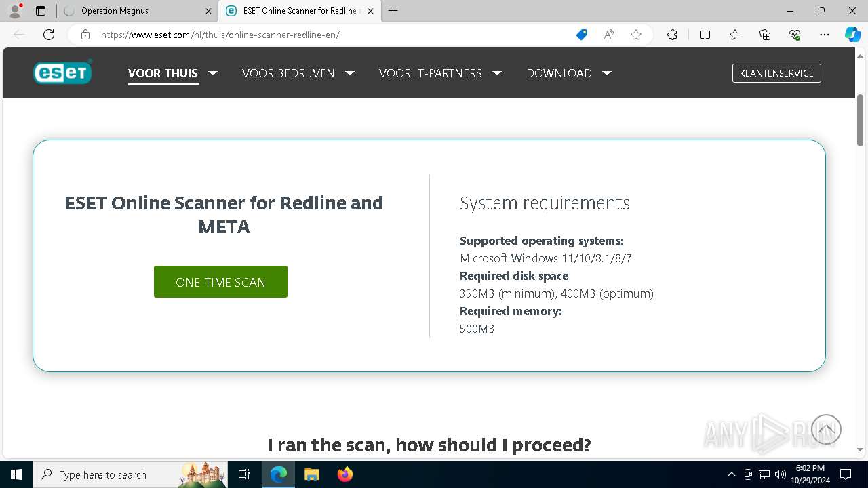This screenshot has height=488, width=868.
Task: Open the volume control tray icon
Action: point(780,474)
